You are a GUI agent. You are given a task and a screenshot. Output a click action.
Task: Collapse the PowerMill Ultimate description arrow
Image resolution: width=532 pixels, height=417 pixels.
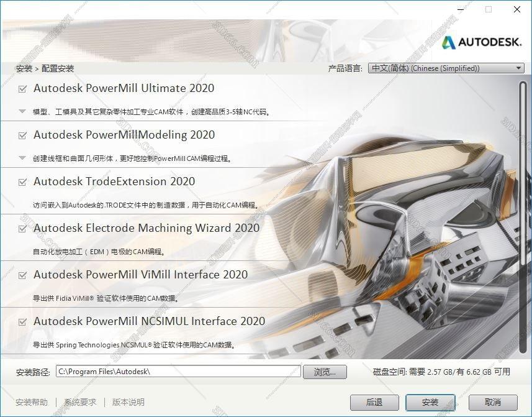22,111
